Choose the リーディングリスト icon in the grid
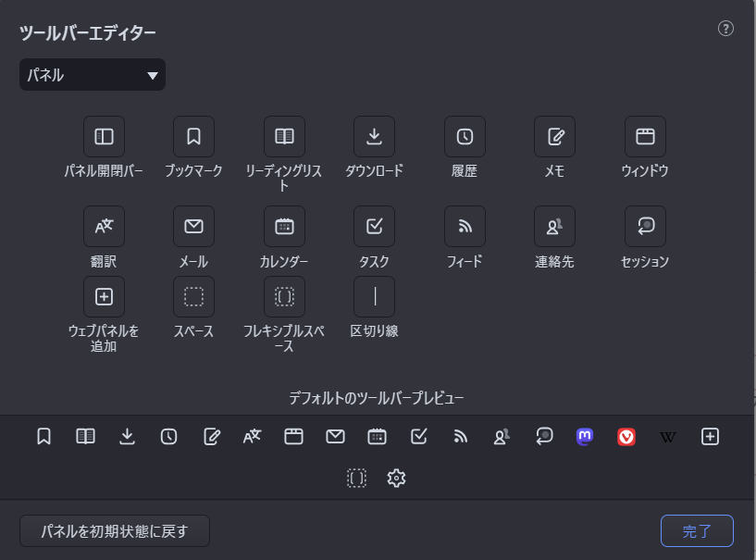The width and height of the screenshot is (756, 560). (x=284, y=137)
